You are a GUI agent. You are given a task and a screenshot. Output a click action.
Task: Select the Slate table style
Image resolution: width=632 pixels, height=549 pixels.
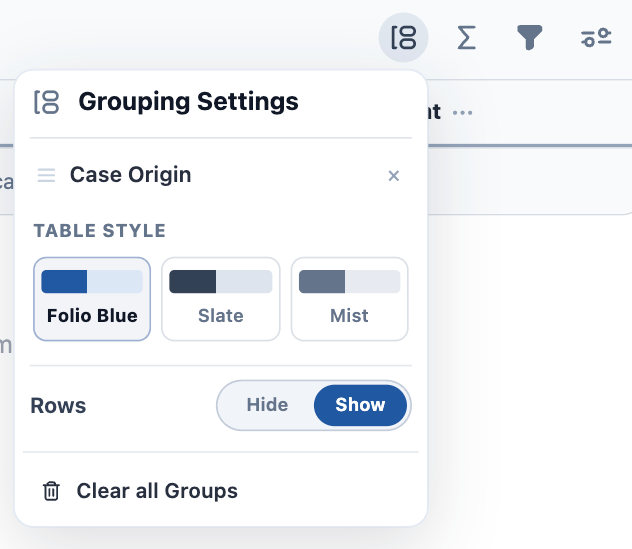pyautogui.click(x=220, y=299)
